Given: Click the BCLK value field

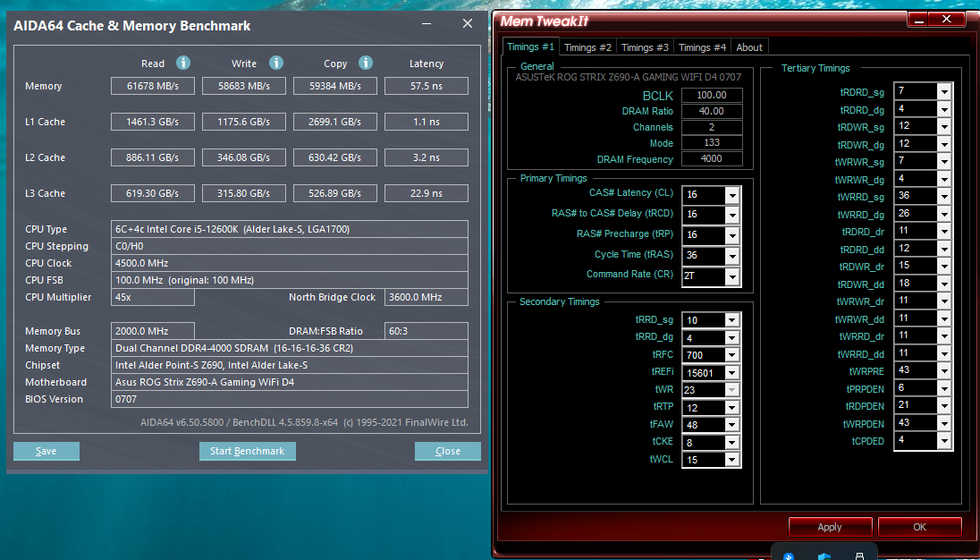Looking at the screenshot, I should pos(712,95).
